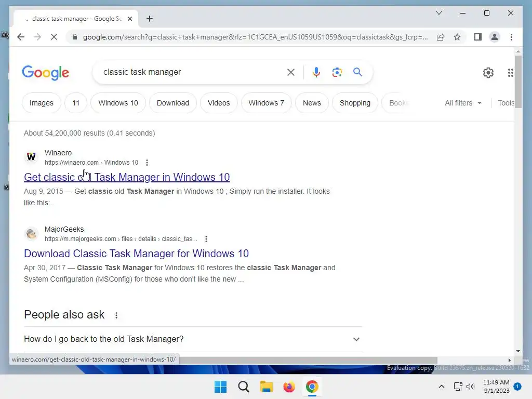Click the horizontal scrollbar right arrow
The width and height of the screenshot is (532, 399).
coord(509,361)
